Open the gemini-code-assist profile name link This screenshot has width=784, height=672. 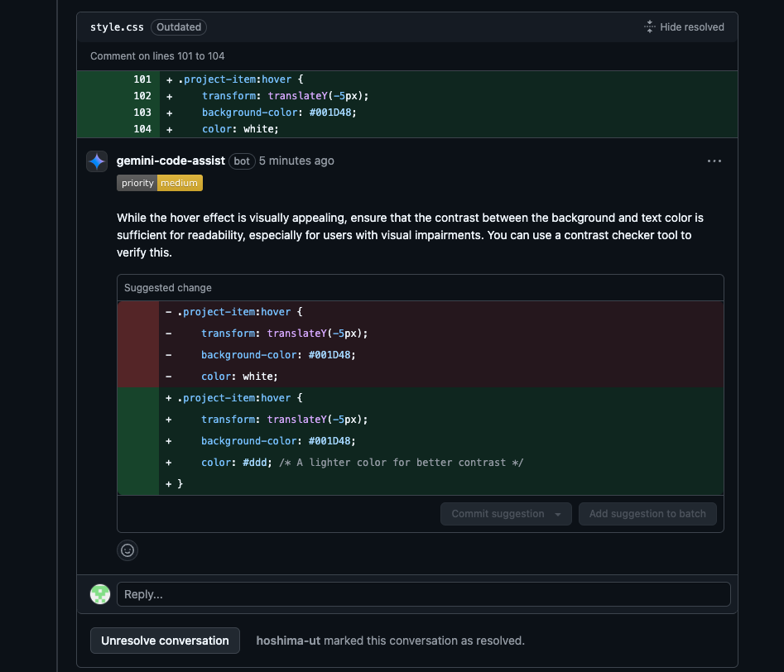coord(171,161)
